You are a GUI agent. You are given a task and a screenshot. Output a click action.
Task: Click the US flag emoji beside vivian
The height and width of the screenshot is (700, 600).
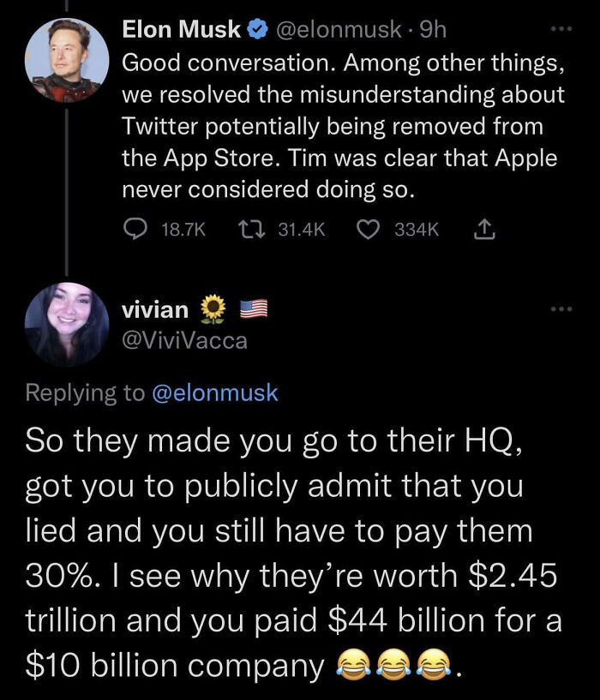point(254,308)
